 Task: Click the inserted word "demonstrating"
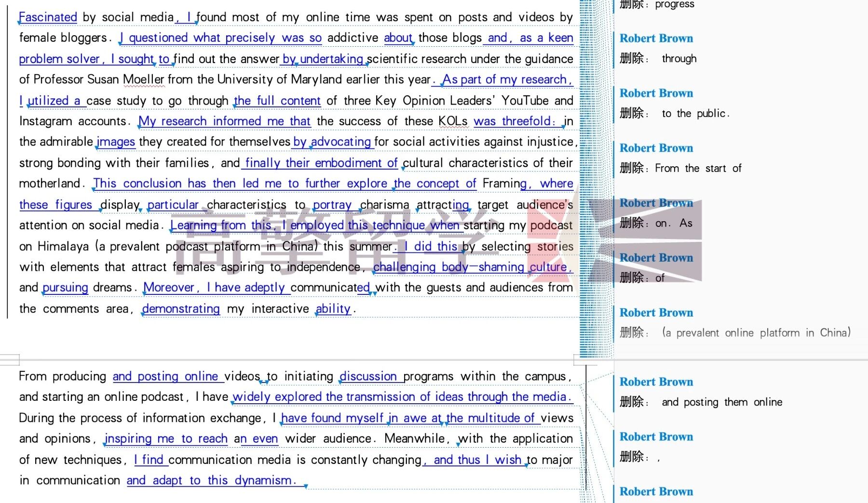181,309
